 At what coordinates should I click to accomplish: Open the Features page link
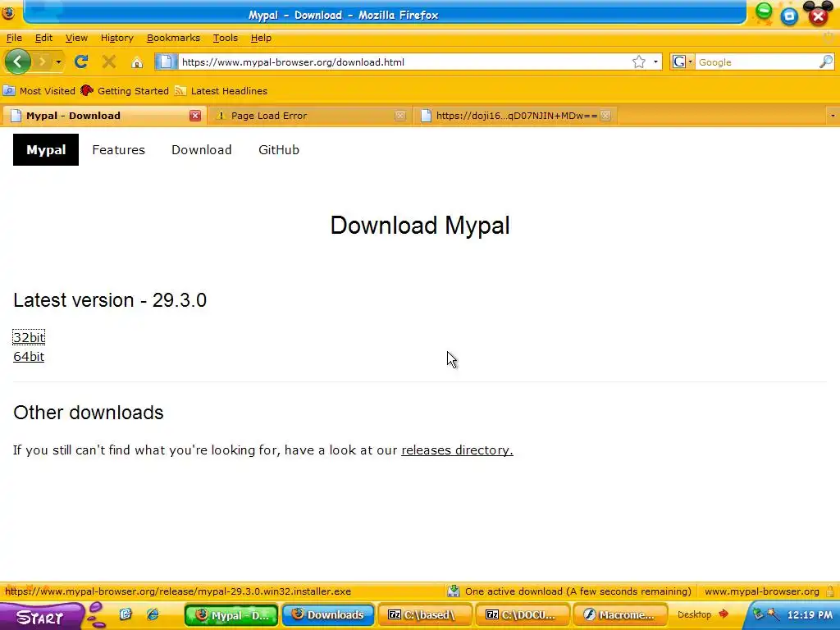(118, 149)
